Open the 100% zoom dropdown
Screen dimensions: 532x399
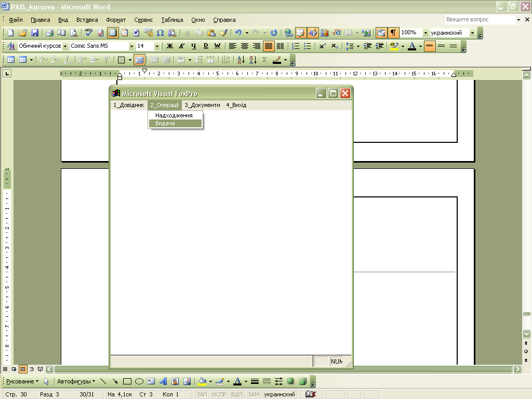tap(425, 33)
